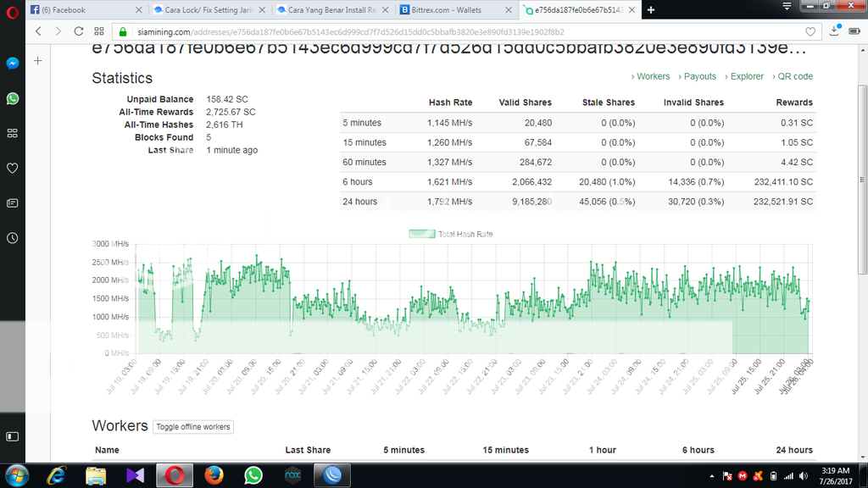
Task: Click the reload page button
Action: (x=79, y=31)
